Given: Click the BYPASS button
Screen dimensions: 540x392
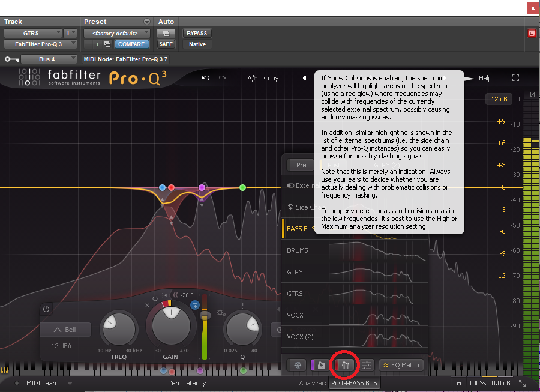Looking at the screenshot, I should (x=197, y=34).
